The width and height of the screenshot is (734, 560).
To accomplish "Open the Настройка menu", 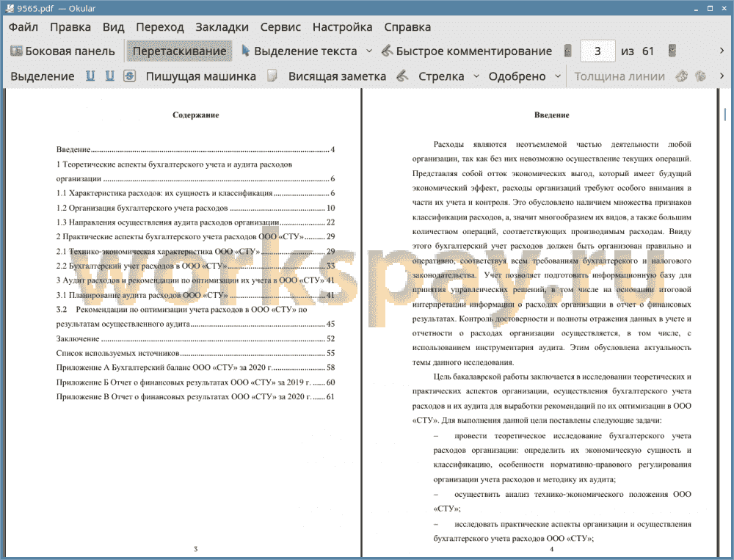I will 342,27.
